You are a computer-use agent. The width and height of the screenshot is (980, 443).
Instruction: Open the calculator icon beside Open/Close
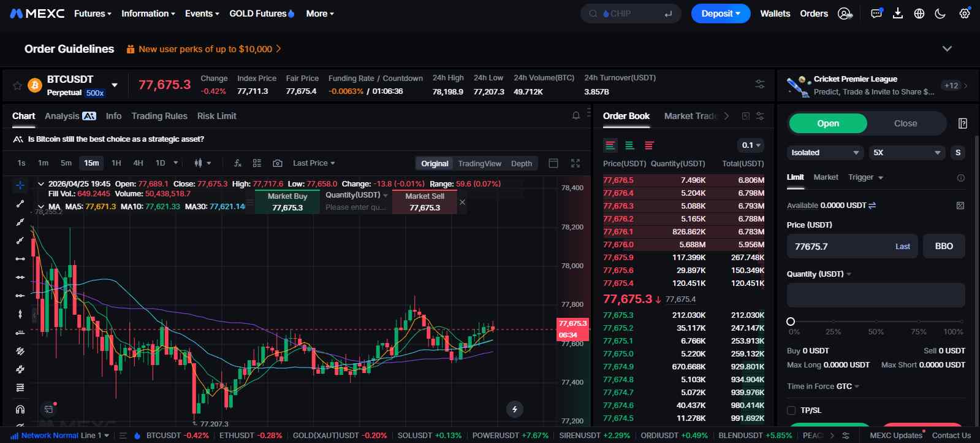click(x=963, y=123)
